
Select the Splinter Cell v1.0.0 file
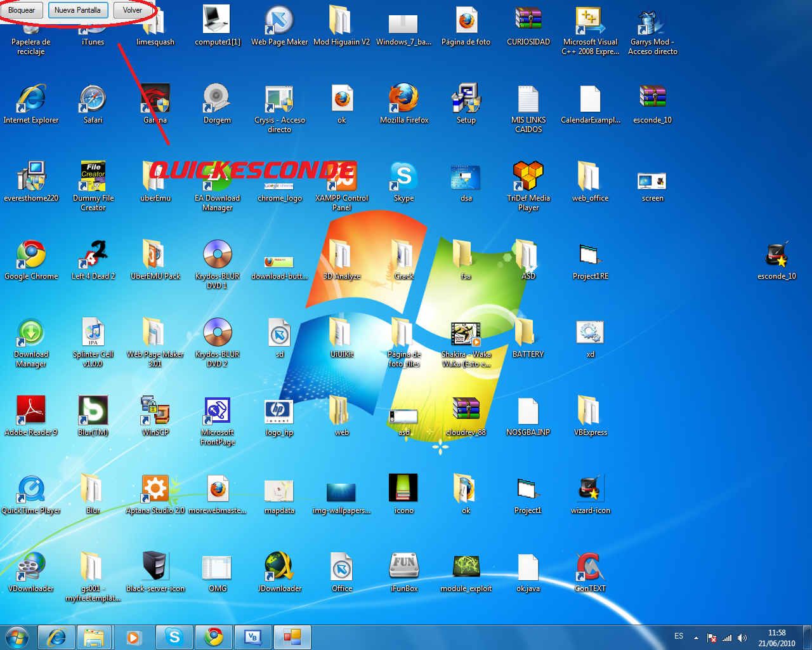coord(93,343)
